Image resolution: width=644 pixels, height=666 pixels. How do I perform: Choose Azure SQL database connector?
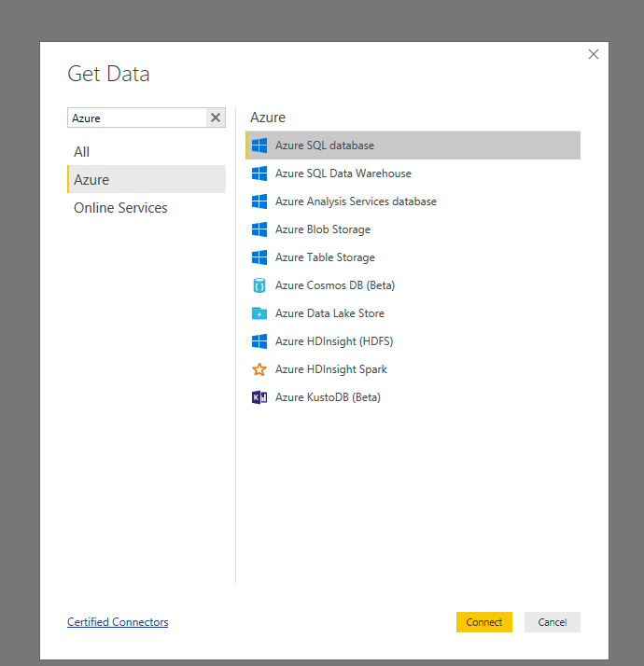click(413, 146)
